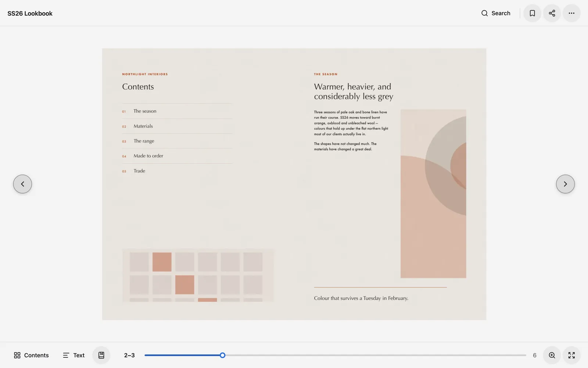Open the Contents grid view
The image size is (588, 368).
pos(31,355)
